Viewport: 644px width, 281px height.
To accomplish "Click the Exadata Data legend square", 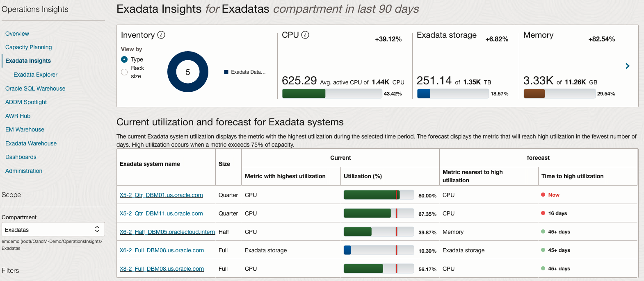I will point(226,72).
